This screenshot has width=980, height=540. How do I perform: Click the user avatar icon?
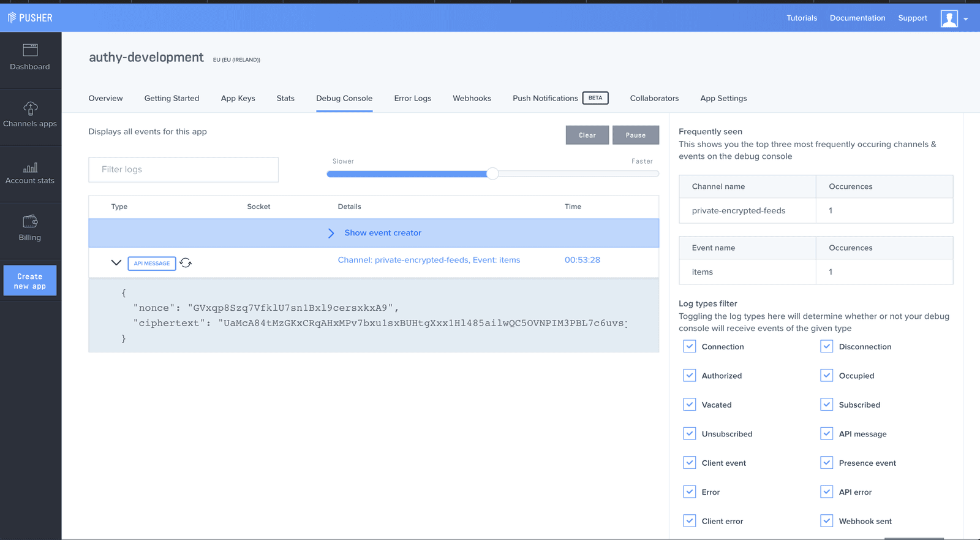click(949, 18)
